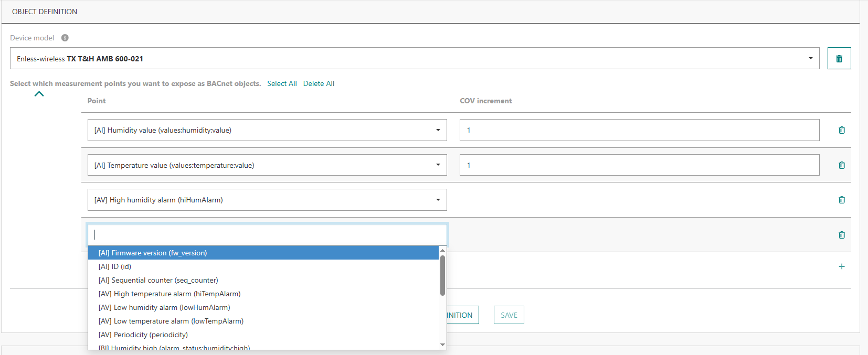Delete the Humidity value point row

(x=841, y=130)
